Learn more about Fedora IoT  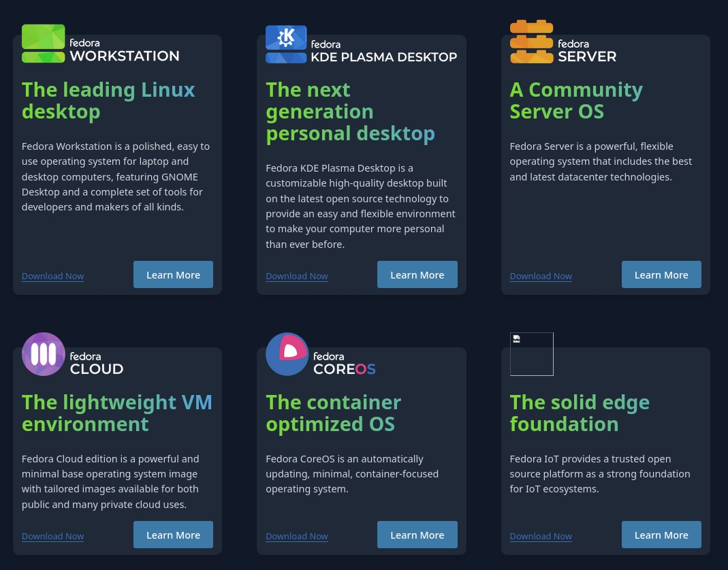[661, 535]
